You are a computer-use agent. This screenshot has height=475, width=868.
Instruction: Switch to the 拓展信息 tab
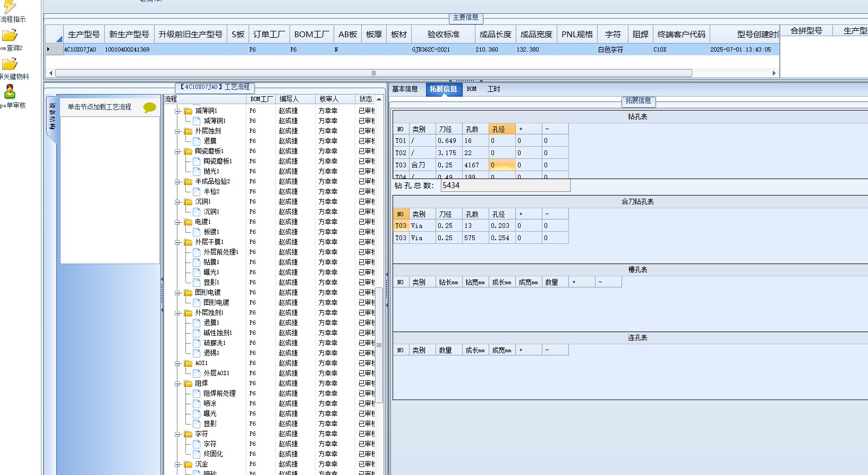[444, 89]
